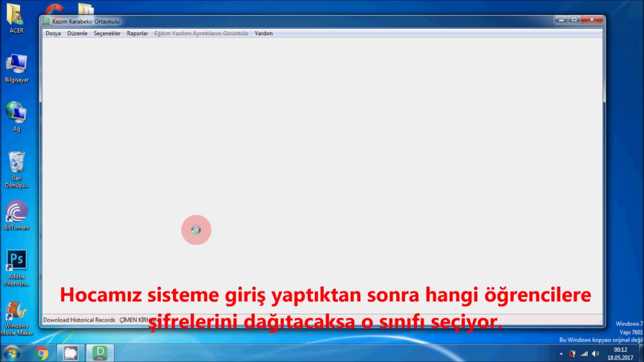This screenshot has width=644, height=362.
Task: Open the Düzenle menu
Action: pyautogui.click(x=77, y=33)
